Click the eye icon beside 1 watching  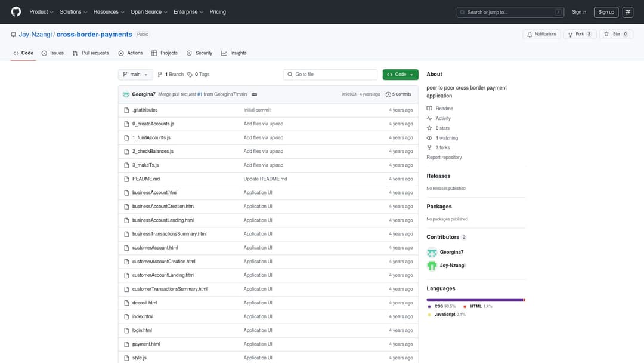click(429, 138)
